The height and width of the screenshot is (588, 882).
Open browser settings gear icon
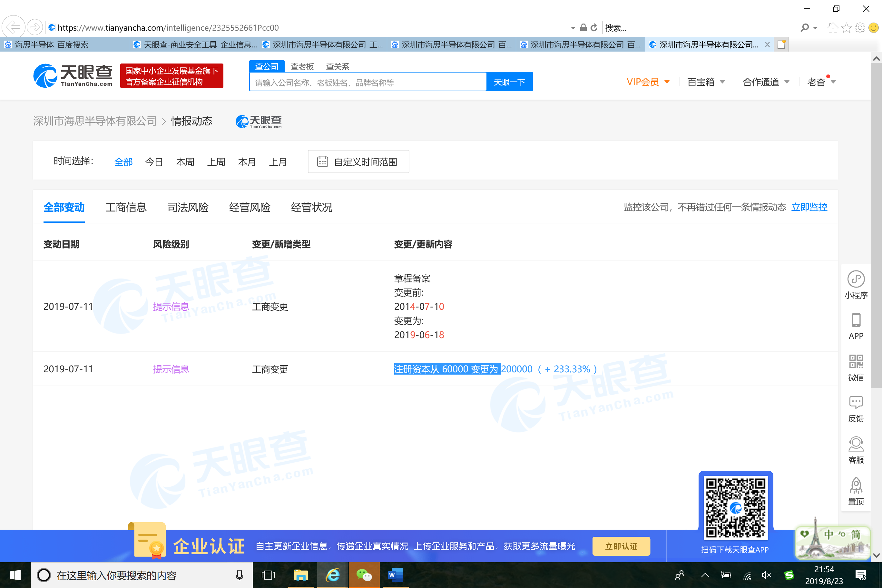tap(860, 27)
